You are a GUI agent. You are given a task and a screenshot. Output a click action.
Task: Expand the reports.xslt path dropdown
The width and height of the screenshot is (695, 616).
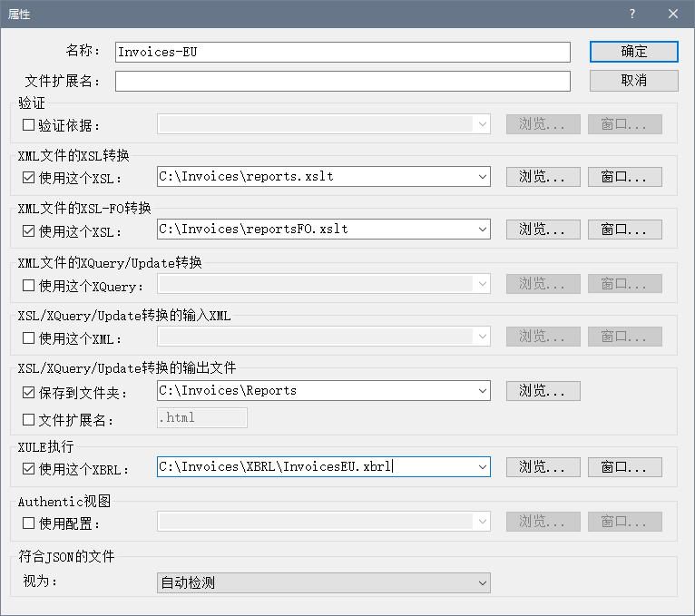pos(482,177)
